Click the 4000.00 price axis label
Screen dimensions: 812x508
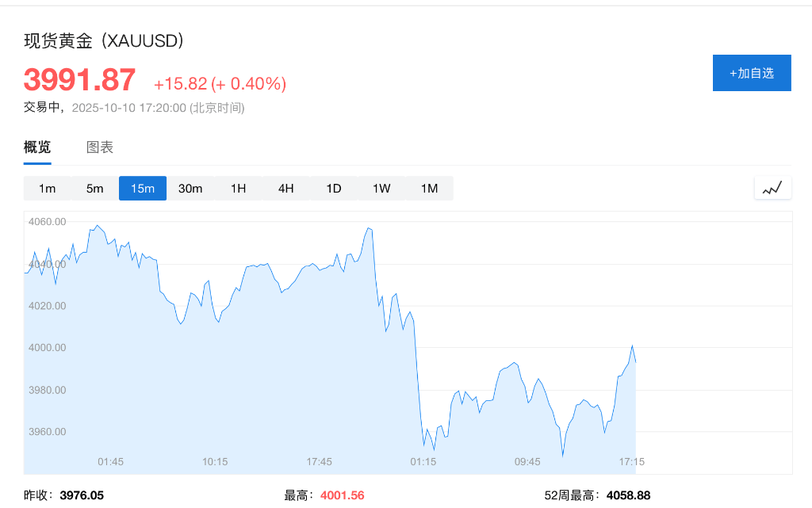pyautogui.click(x=47, y=348)
